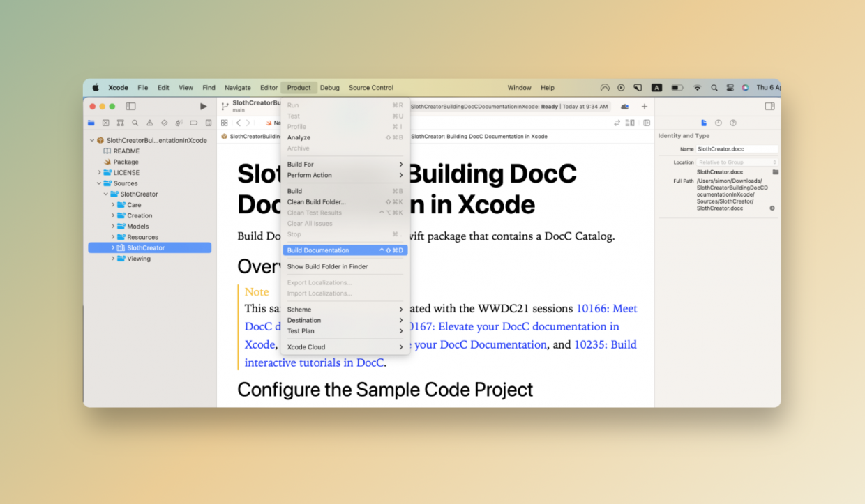
Task: Toggle the right inspector panel visibility
Action: pos(769,106)
